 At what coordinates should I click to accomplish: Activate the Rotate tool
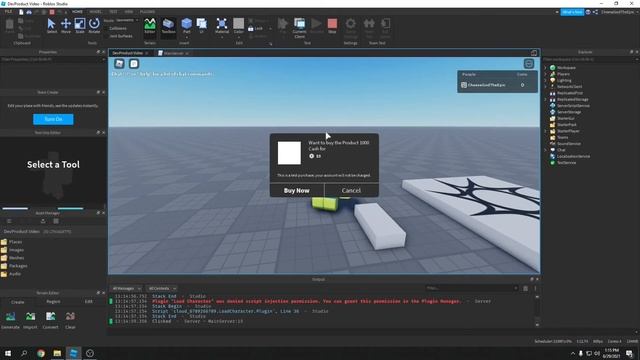94,26
